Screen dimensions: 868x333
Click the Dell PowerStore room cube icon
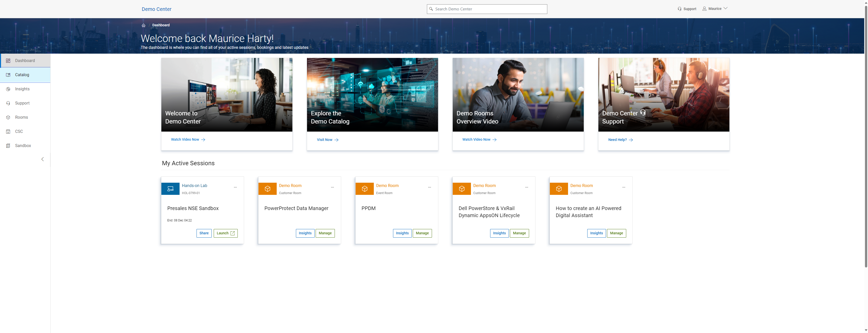click(x=462, y=189)
